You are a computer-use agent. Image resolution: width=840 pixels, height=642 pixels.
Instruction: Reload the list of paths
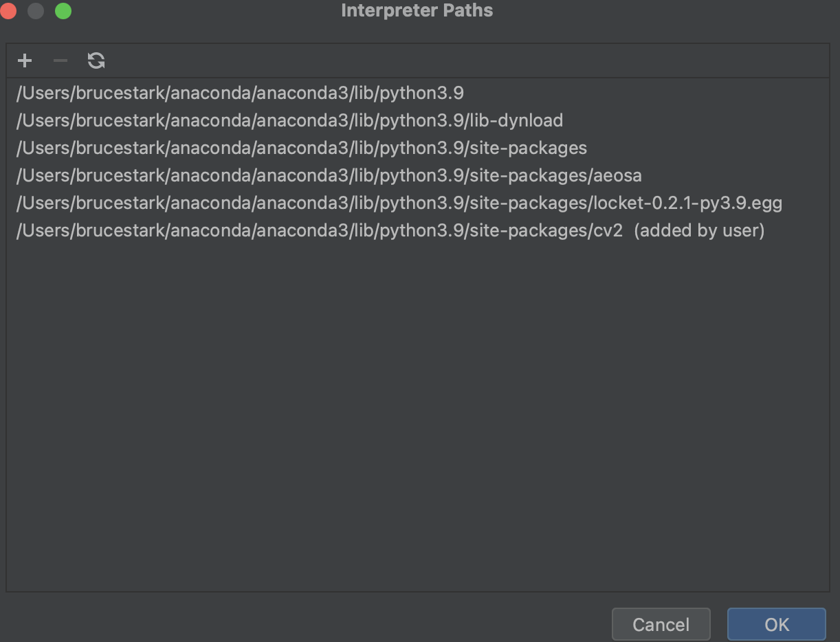click(96, 61)
